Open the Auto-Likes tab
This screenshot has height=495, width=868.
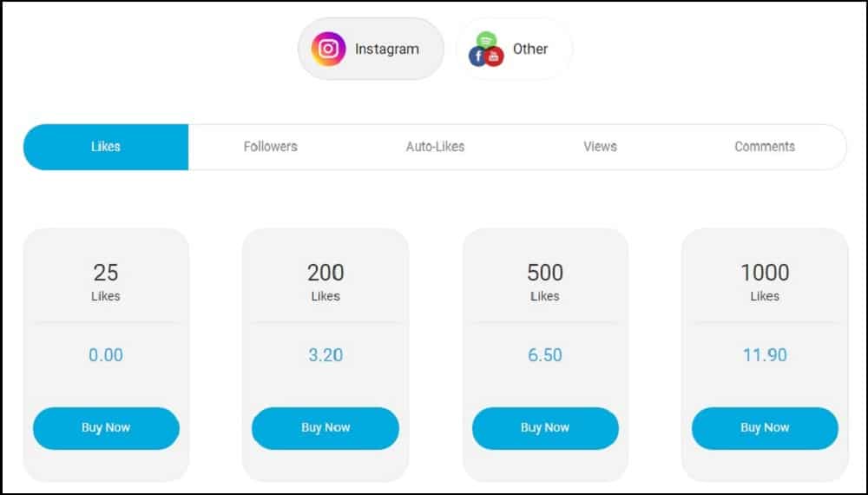(x=435, y=147)
